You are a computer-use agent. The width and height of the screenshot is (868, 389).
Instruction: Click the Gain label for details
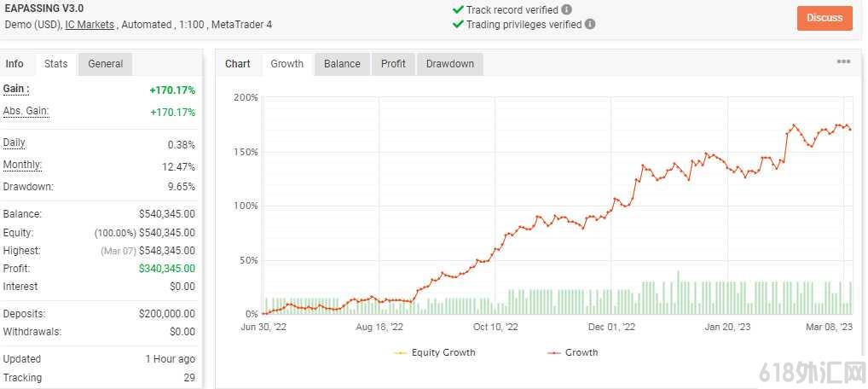[x=16, y=89]
